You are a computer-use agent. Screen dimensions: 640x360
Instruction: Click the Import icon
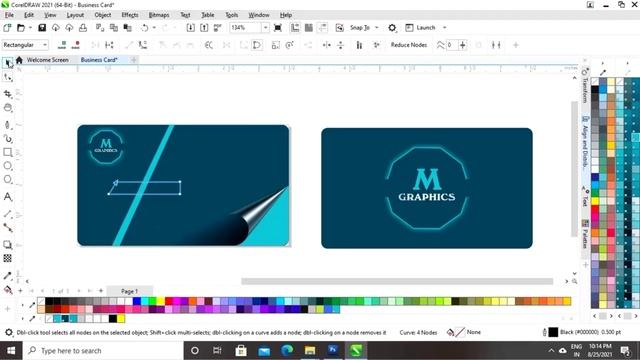click(190, 28)
